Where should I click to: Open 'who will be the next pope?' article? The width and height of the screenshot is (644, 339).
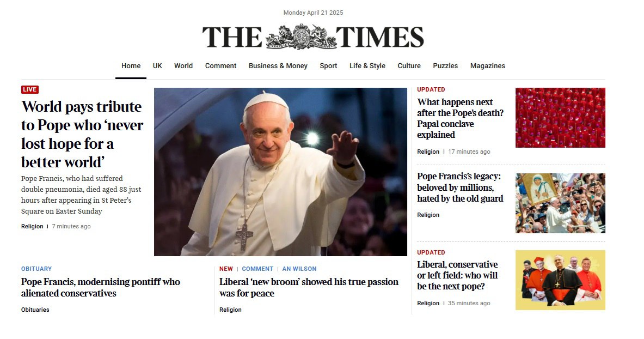tap(457, 275)
